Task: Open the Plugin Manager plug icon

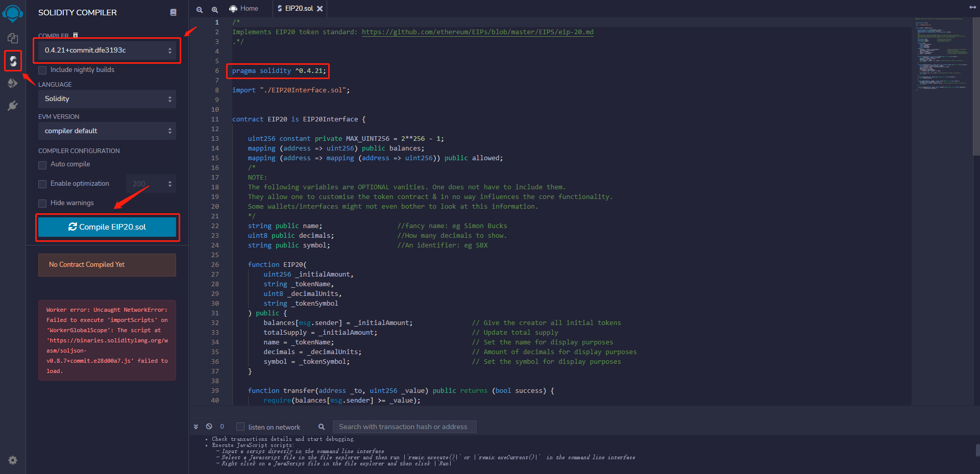Action: coord(13,106)
